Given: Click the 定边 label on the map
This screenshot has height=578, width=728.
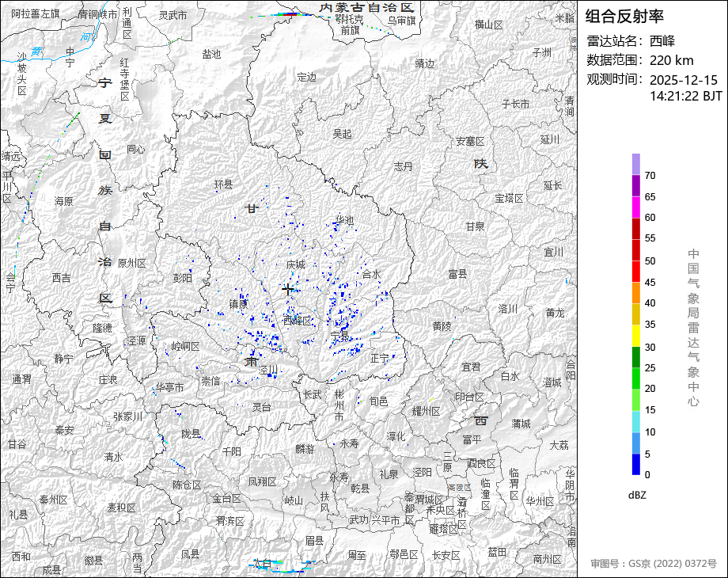Looking at the screenshot, I should [306, 77].
